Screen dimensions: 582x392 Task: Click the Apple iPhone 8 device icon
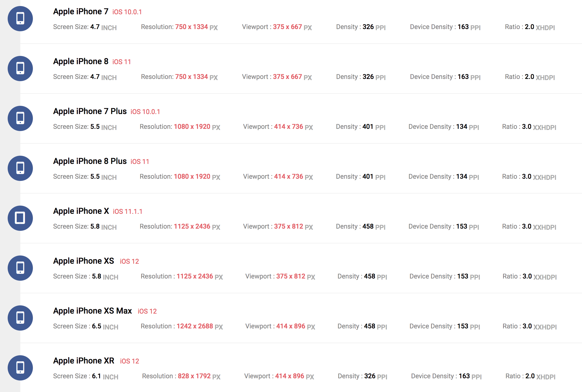(x=20, y=69)
